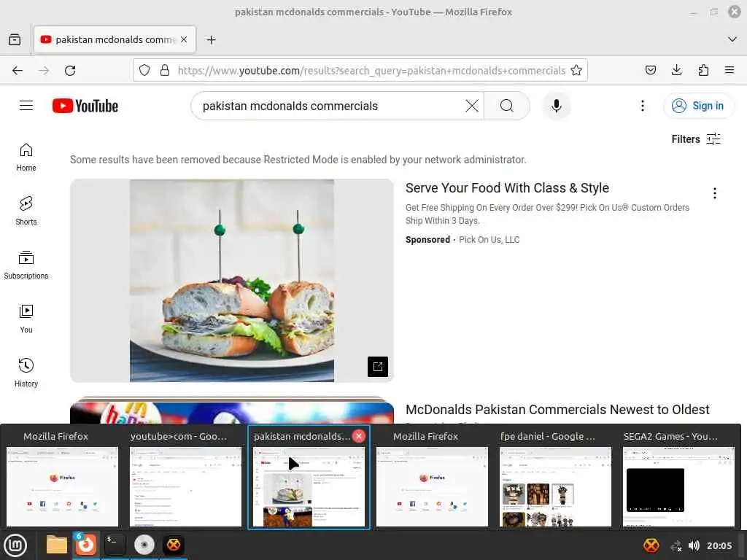Open the disc application in taskbar

tap(144, 545)
